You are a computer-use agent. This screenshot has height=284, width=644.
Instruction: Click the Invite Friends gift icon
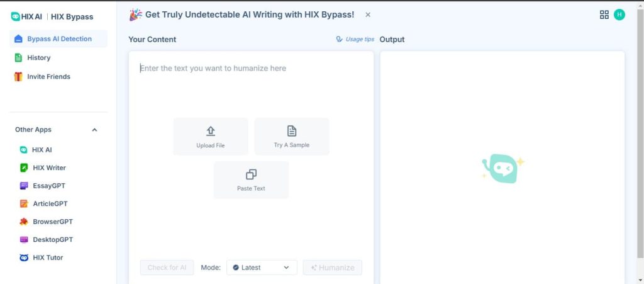[18, 76]
